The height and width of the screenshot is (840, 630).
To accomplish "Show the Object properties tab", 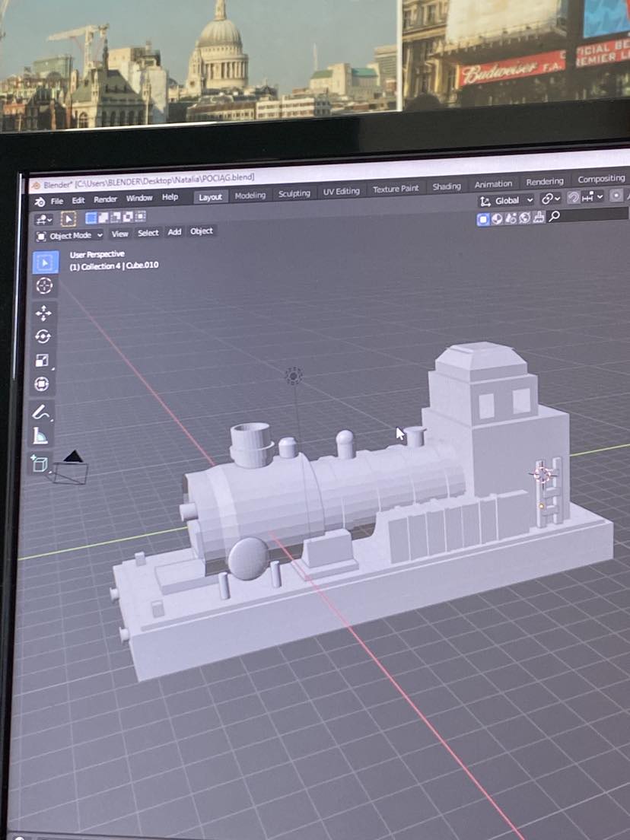I will pyautogui.click(x=483, y=219).
